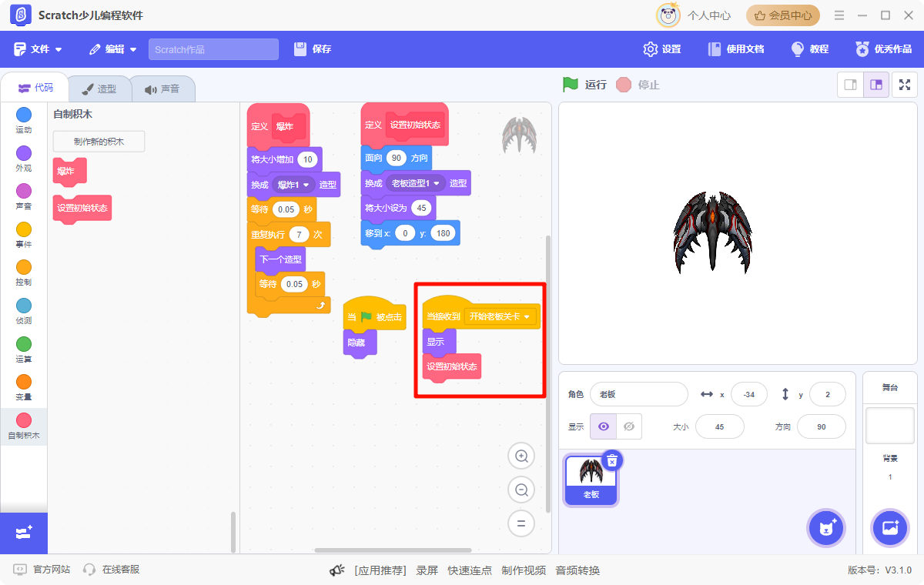Zoom in on the code workspace
Viewport: 924px width, 585px height.
pos(521,456)
